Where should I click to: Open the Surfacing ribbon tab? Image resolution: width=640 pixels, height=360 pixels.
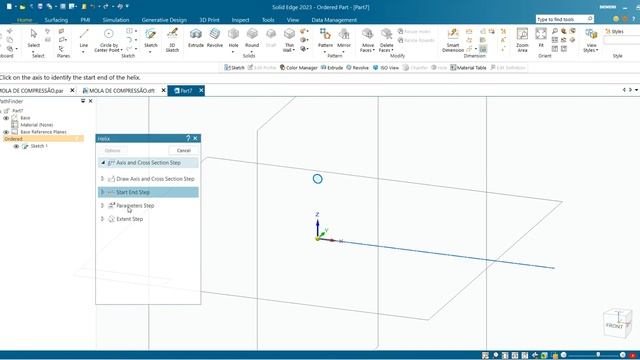pyautogui.click(x=56, y=20)
